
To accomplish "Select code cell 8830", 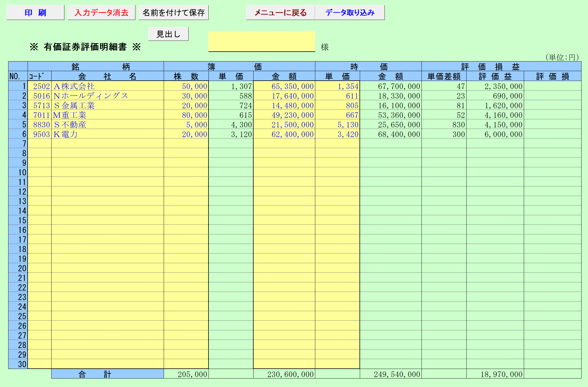I will pyautogui.click(x=39, y=124).
